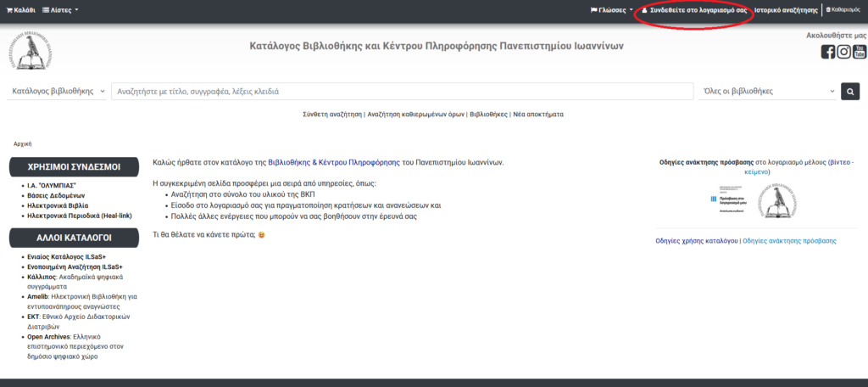
Task: Open the Νέα αποκτήματα link
Action: pos(538,114)
